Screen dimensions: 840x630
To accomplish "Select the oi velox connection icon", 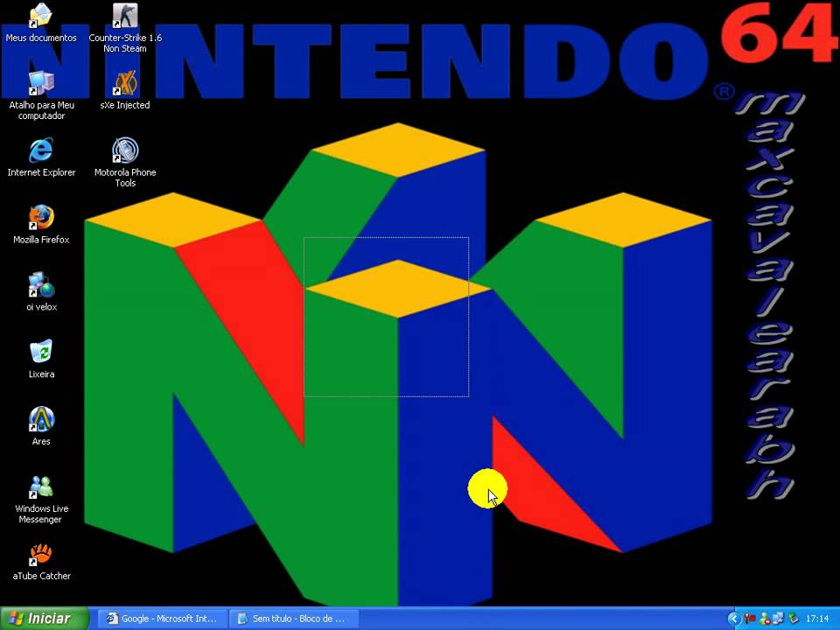I will click(x=41, y=291).
